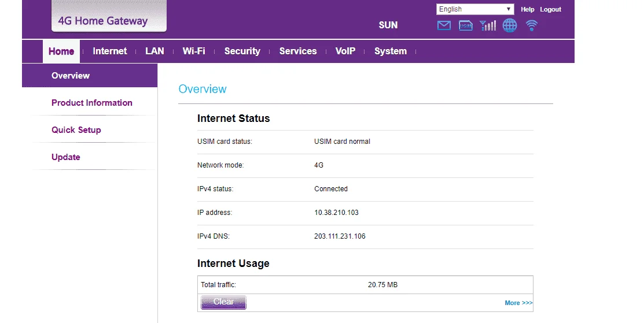The width and height of the screenshot is (644, 323).
Task: Click the USIM card status icon
Action: point(465,25)
